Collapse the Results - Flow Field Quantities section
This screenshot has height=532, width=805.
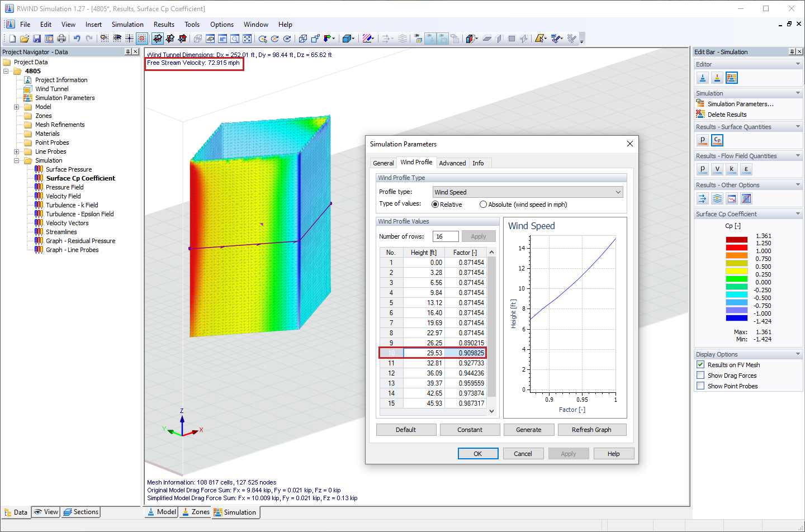(798, 155)
